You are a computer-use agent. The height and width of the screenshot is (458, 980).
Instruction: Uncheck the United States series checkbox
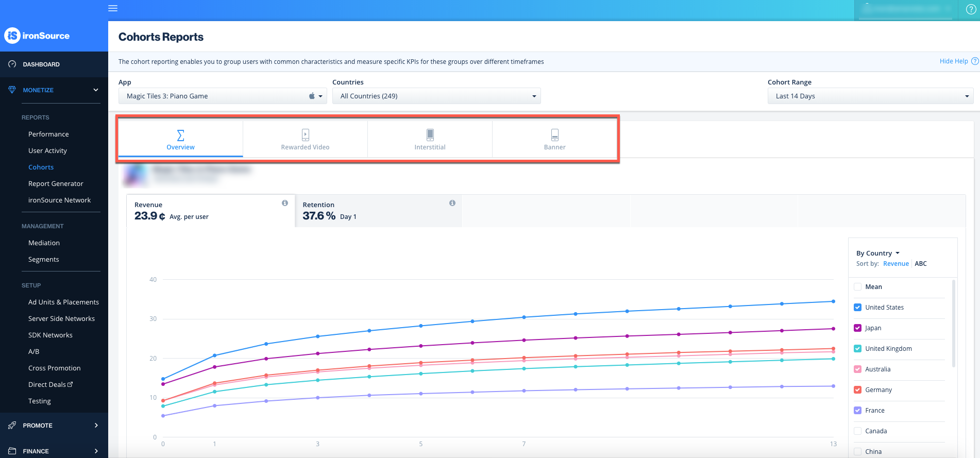[x=858, y=308]
